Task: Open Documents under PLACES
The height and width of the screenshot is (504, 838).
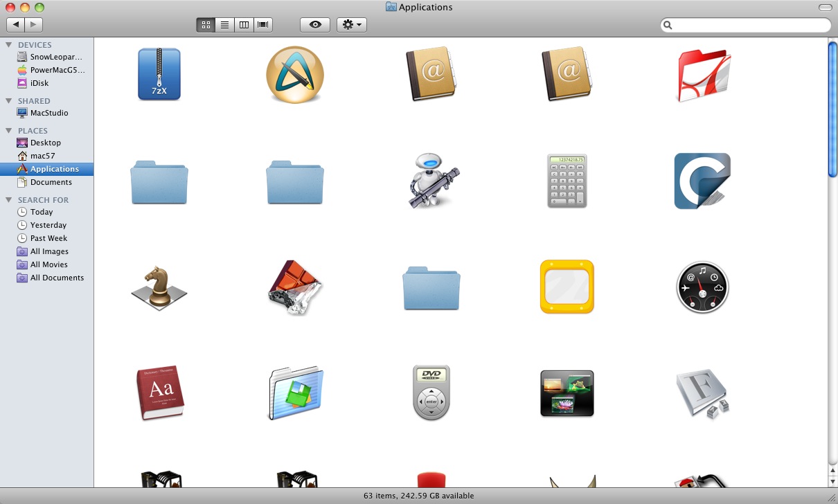Action: pos(47,182)
